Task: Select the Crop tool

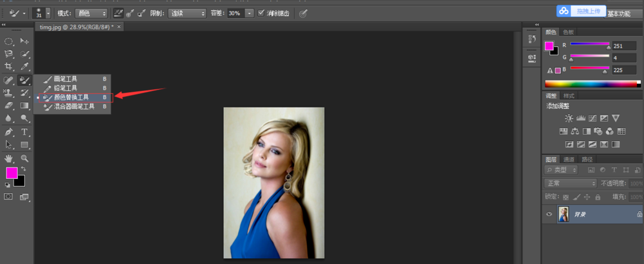Action: tap(8, 66)
